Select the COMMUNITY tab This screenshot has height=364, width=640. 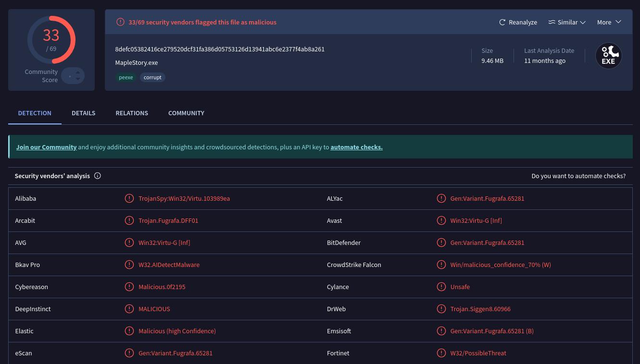[186, 113]
